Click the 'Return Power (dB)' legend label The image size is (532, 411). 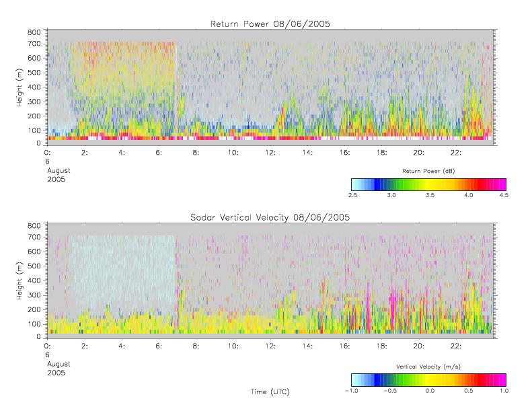[x=428, y=171]
